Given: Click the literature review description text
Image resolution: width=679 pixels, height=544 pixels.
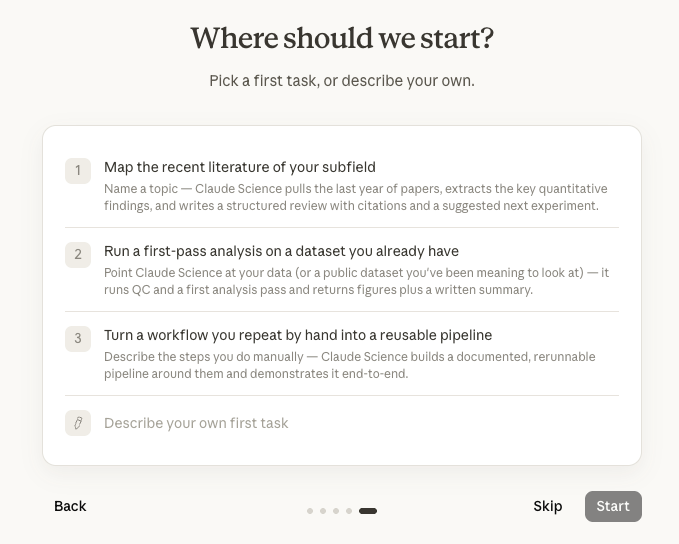Looking at the screenshot, I should pos(356,197).
